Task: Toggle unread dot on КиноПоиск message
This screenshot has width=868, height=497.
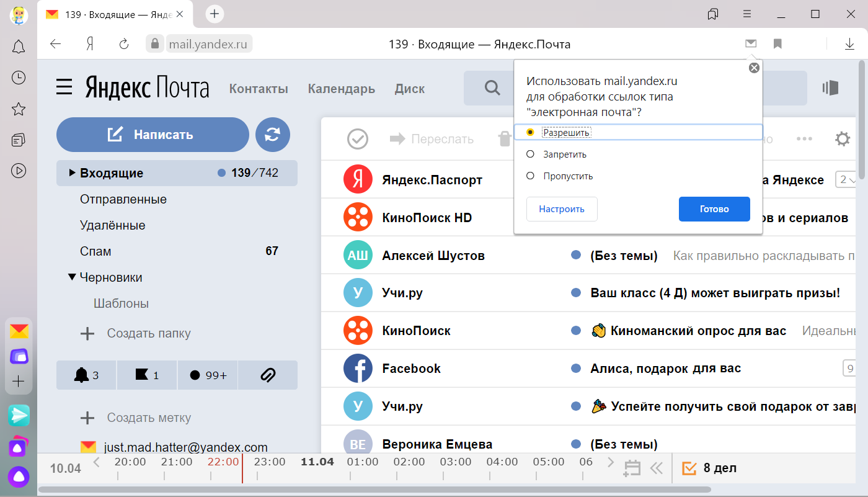Action: 575,331
